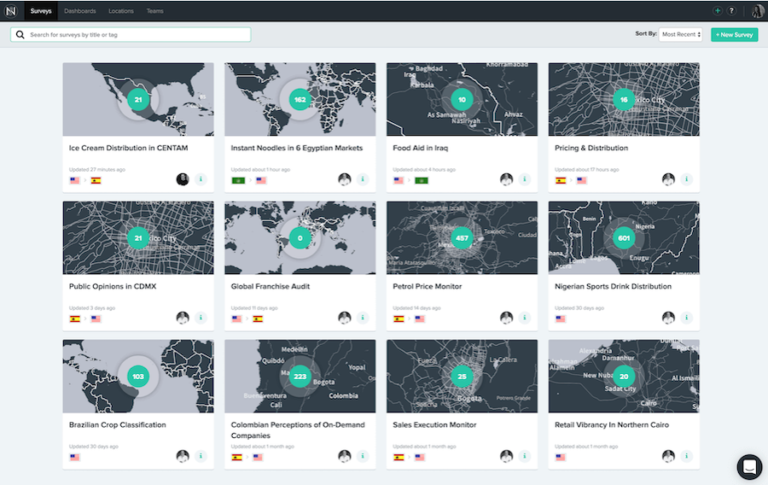
Task: Click the green plus icon in top bar
Action: pos(717,11)
